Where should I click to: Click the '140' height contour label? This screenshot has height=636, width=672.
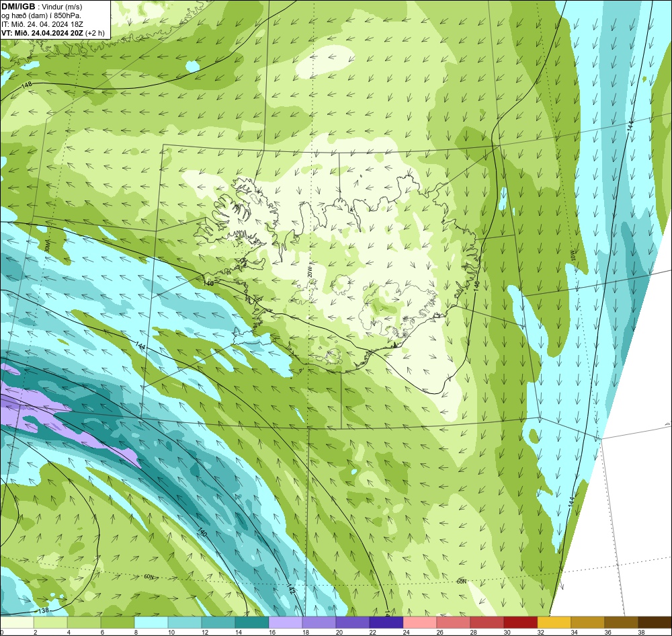click(x=202, y=532)
